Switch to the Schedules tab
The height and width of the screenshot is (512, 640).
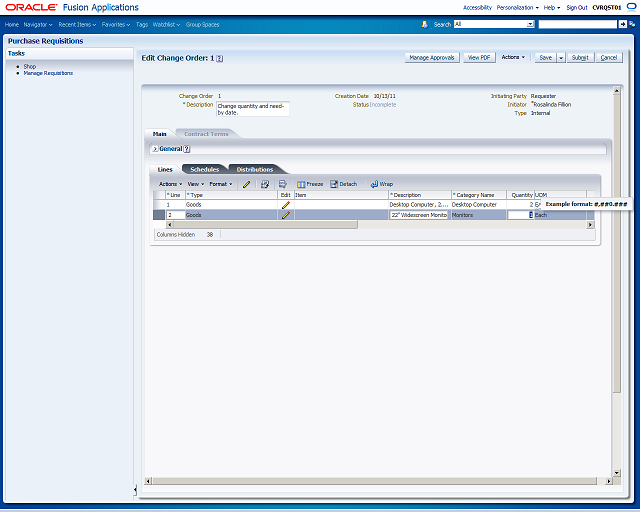(204, 169)
